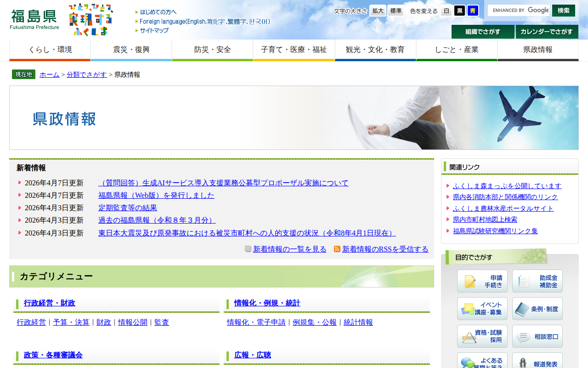The image size is (588, 368).
Task: Open the 行政経営 subcategory link
Action: click(x=31, y=322)
